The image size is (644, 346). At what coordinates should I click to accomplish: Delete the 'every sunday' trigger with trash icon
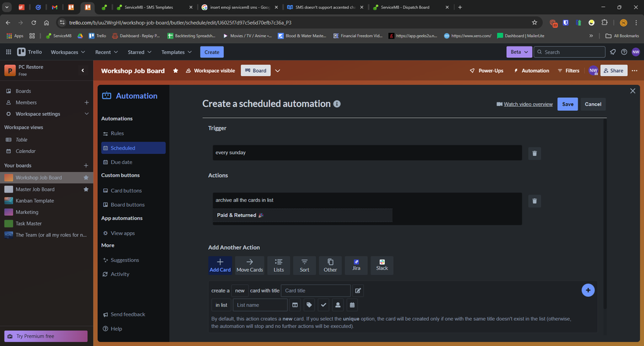(534, 153)
